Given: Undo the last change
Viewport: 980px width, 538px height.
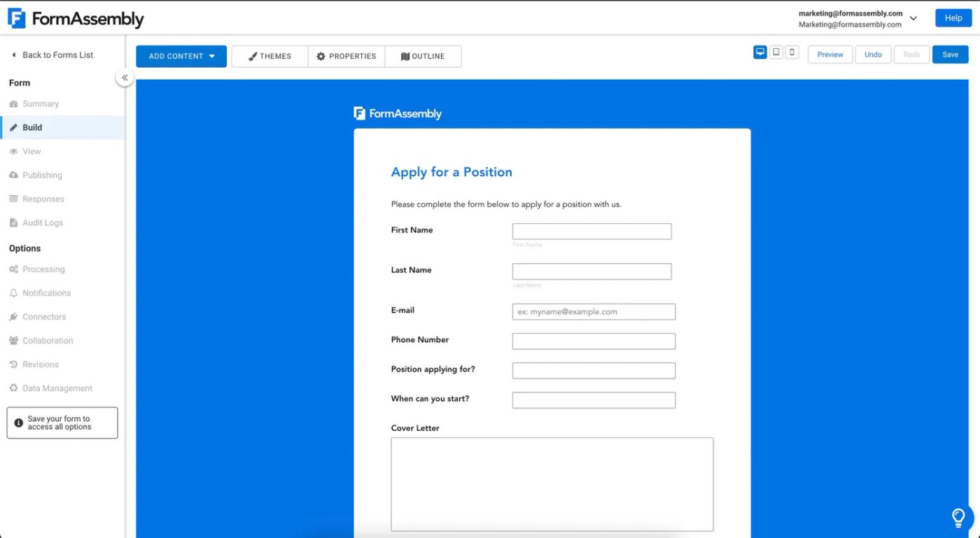Looking at the screenshot, I should (873, 55).
